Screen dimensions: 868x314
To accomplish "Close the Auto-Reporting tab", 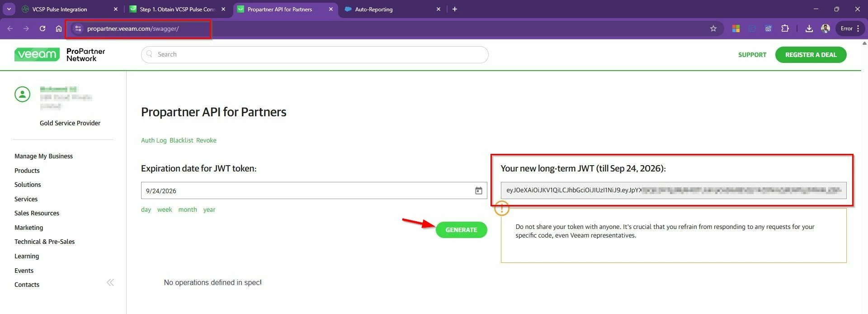I will click(x=439, y=9).
